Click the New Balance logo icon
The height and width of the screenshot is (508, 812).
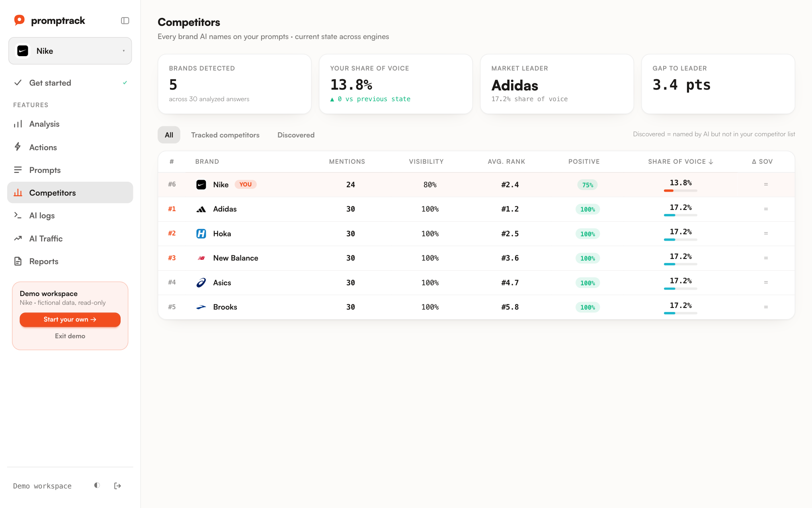click(x=201, y=258)
